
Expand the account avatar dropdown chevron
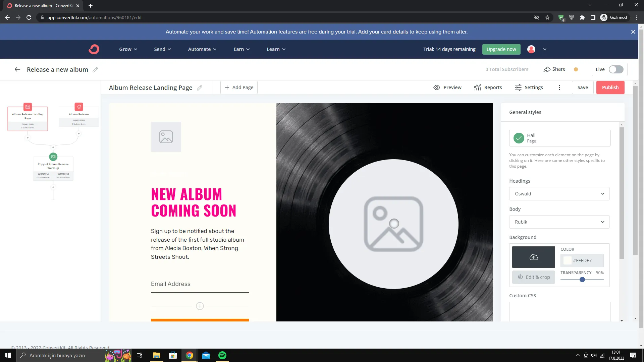[x=545, y=49]
